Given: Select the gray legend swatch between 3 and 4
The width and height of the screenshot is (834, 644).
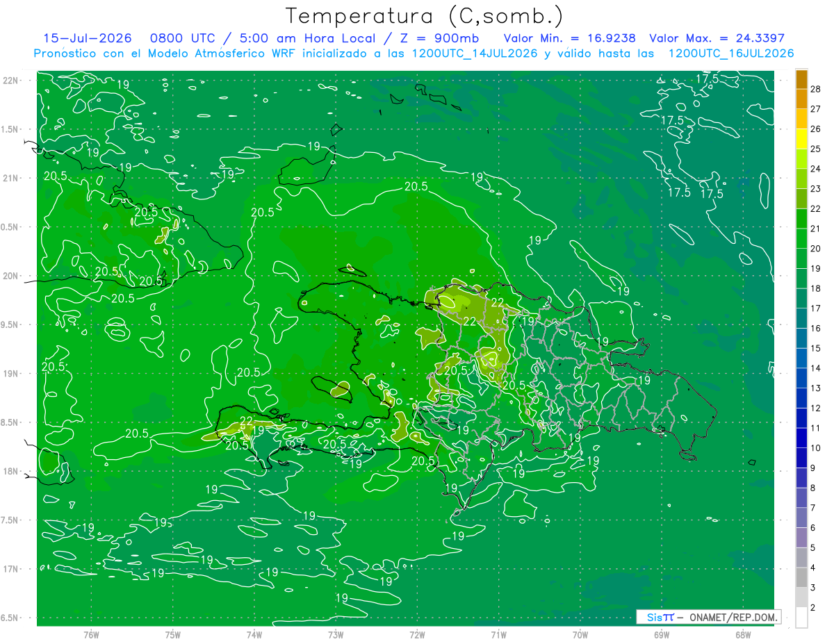Looking at the screenshot, I should [x=801, y=578].
